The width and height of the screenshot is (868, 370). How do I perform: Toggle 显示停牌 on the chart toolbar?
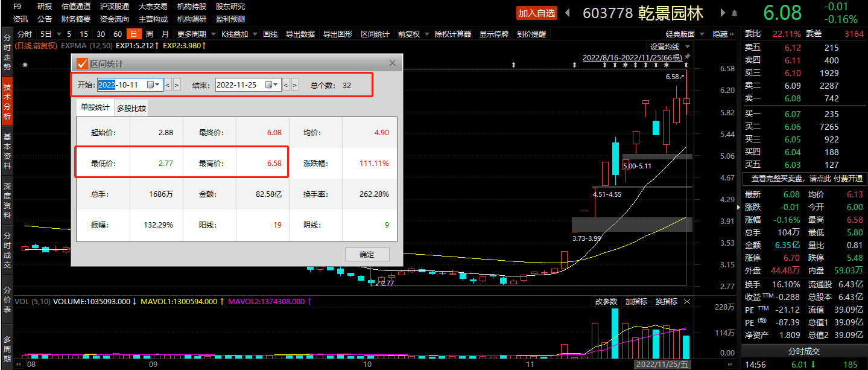coord(493,34)
